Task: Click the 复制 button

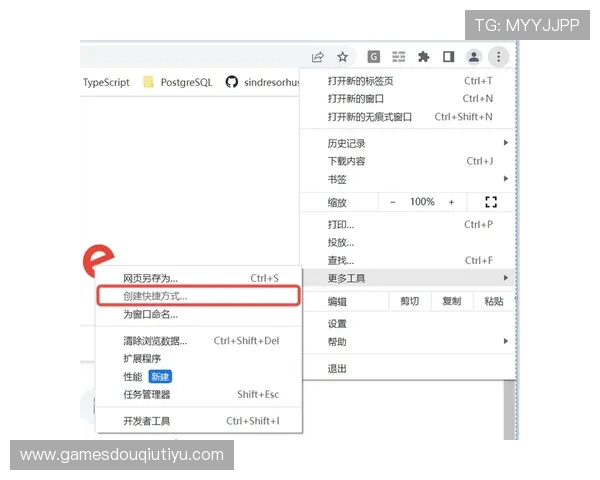Action: coord(452,301)
